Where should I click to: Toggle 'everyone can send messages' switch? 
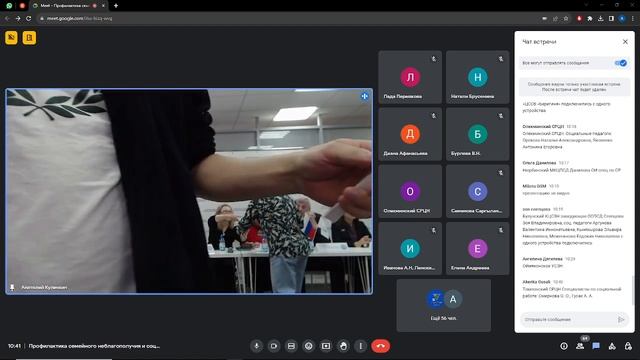tap(620, 63)
